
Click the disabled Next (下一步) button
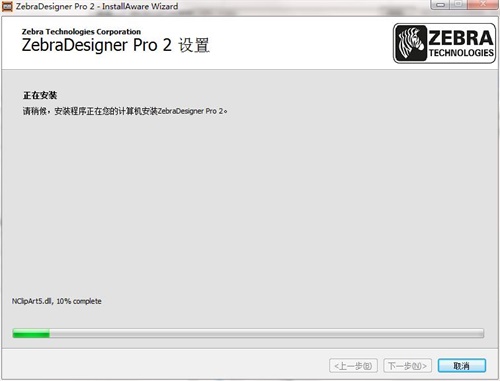tap(407, 366)
